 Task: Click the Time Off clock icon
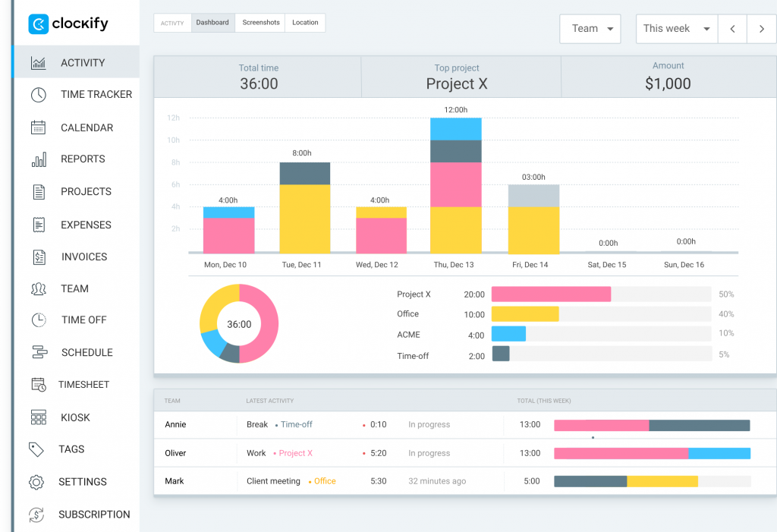pyautogui.click(x=39, y=320)
